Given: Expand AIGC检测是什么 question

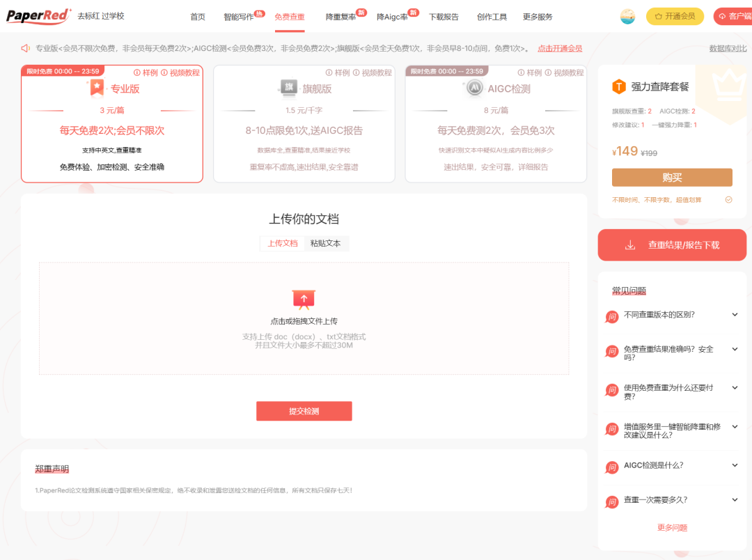Looking at the screenshot, I should [x=672, y=466].
